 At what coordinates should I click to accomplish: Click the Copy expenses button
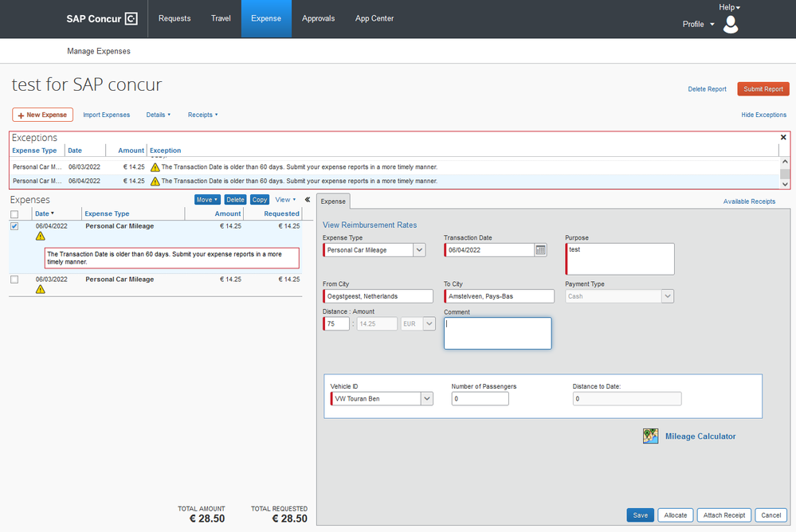pos(260,200)
